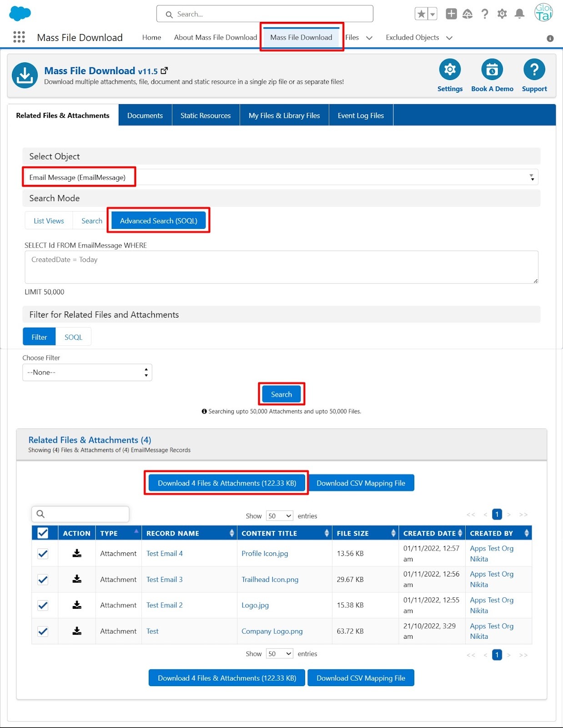Open the Trailhead Icon.png content link
563x728 pixels.
click(x=270, y=579)
